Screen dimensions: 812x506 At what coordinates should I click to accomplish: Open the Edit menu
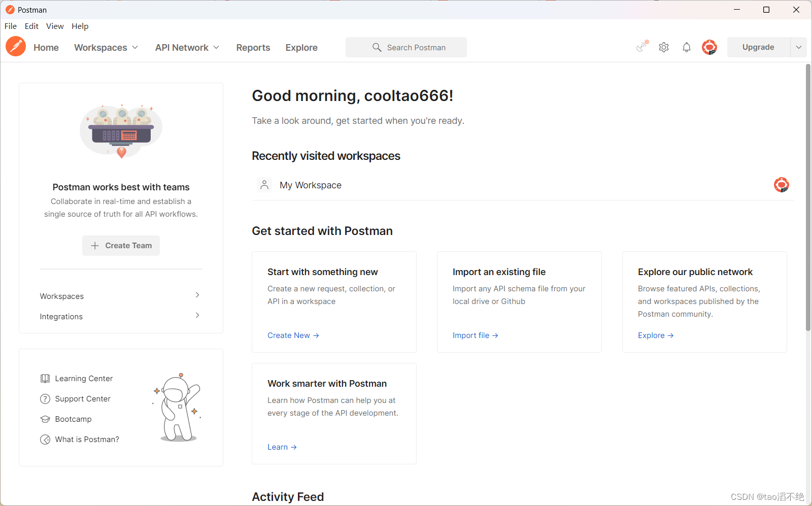(31, 26)
